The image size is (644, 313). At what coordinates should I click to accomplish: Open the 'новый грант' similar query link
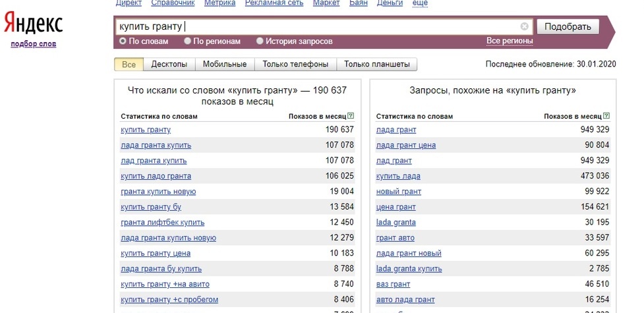pyautogui.click(x=398, y=191)
